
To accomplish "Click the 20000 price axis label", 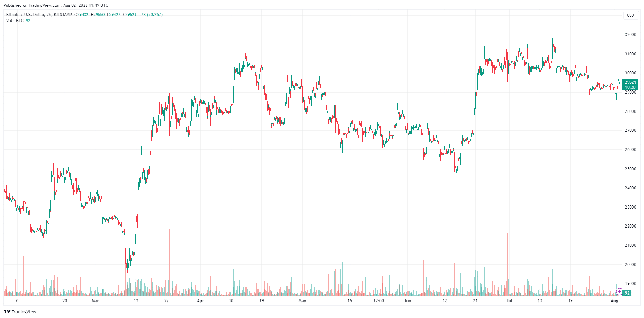I will tap(630, 265).
